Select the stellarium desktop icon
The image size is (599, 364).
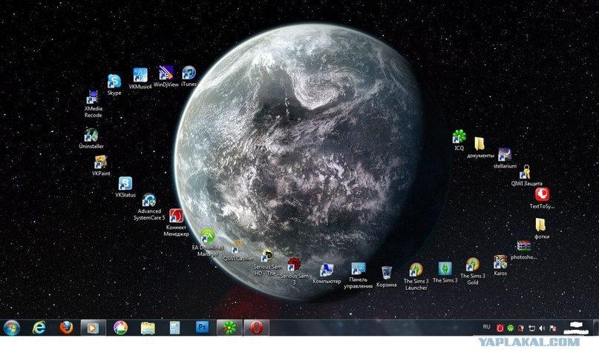[x=505, y=154]
